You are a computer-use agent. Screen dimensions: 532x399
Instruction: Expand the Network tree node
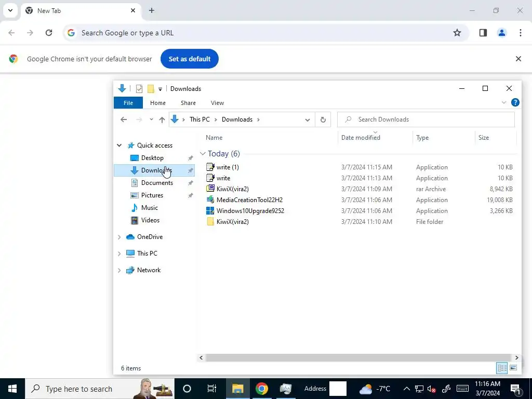click(x=119, y=270)
